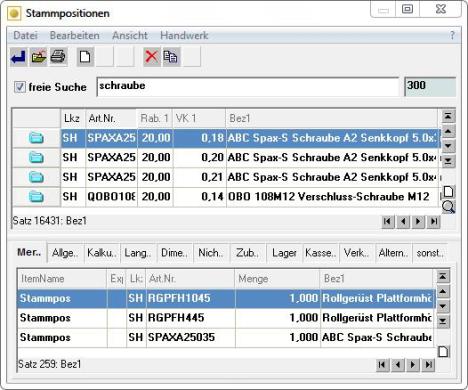Viewport: 468px width, 390px height.
Task: Switch to the sonst.. tab
Action: [430, 253]
